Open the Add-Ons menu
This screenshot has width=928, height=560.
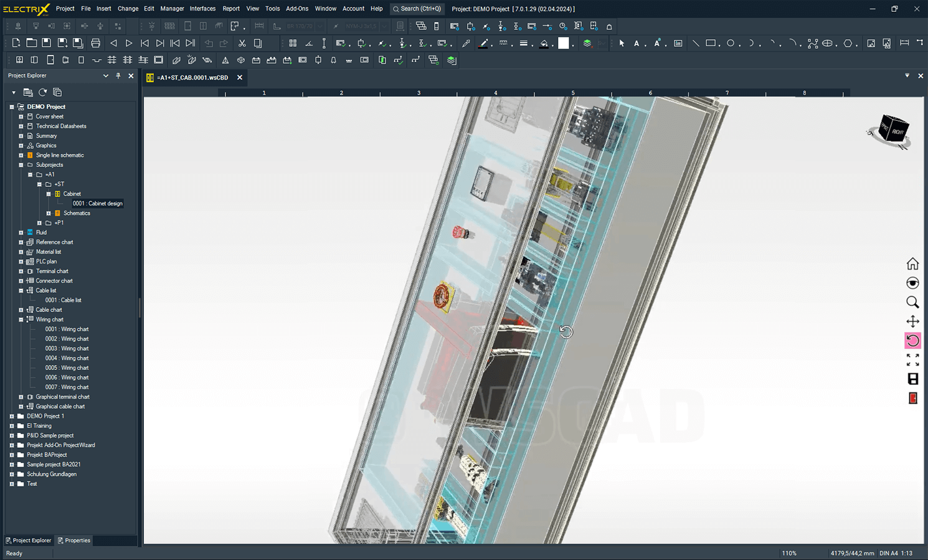(x=296, y=9)
